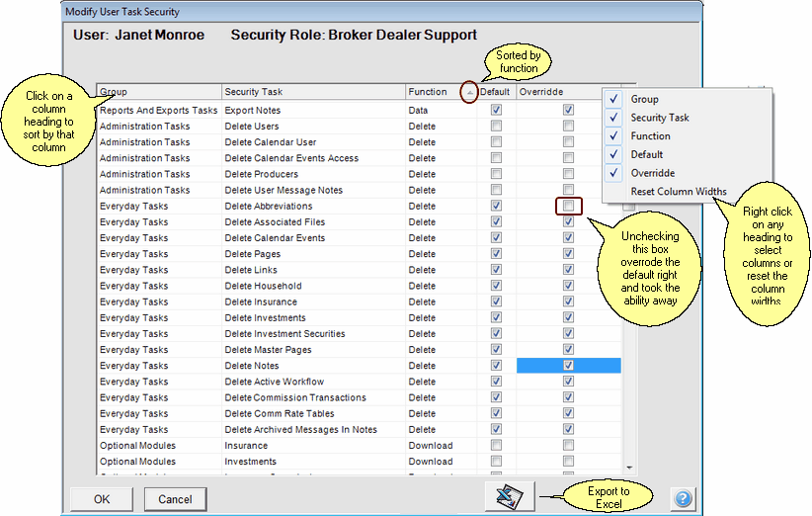Toggle Security Task column in context menu
Screen dimensions: 812x516
(687, 118)
